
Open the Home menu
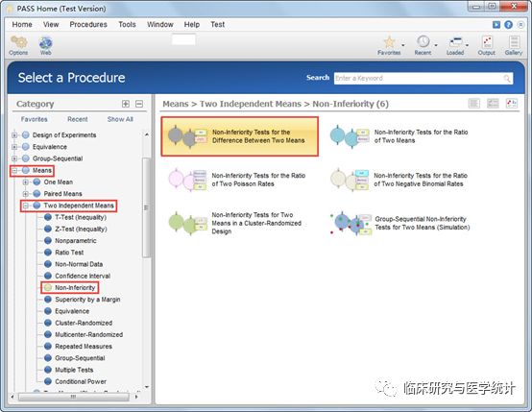coord(22,24)
